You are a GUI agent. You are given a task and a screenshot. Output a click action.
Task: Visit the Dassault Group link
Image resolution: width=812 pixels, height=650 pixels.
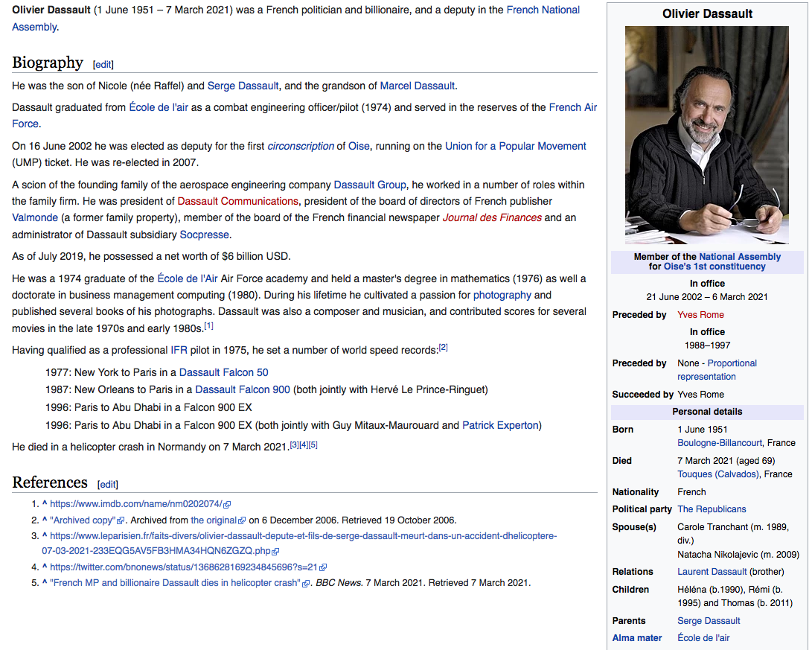[x=370, y=185]
